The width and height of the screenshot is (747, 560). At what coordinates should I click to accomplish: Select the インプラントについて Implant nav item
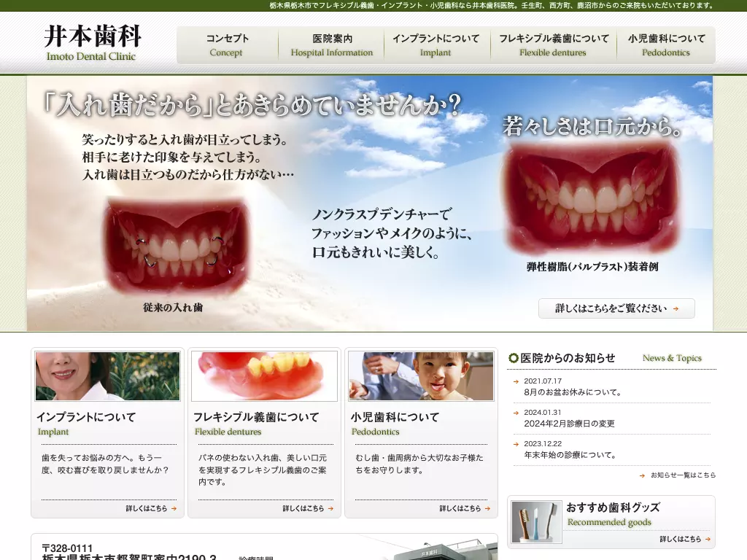click(x=436, y=45)
